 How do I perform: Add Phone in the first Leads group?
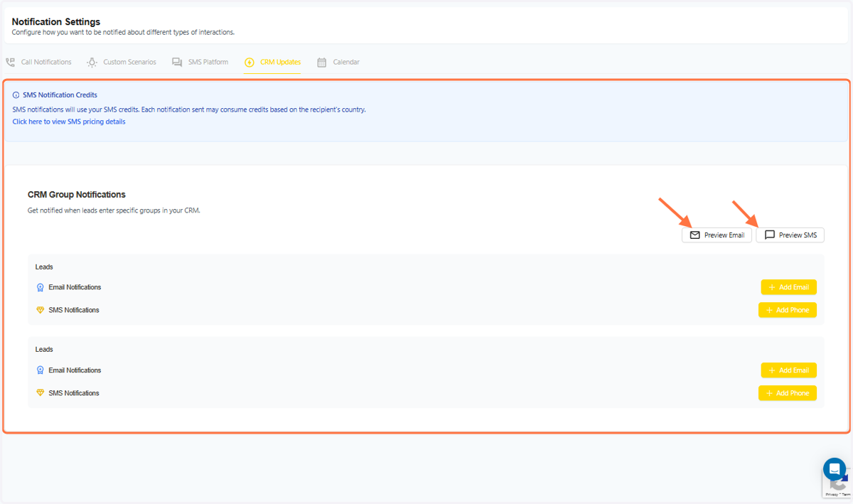tap(787, 310)
